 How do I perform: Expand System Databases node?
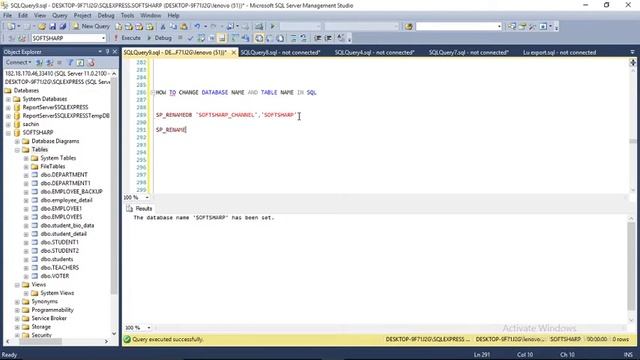point(8,99)
